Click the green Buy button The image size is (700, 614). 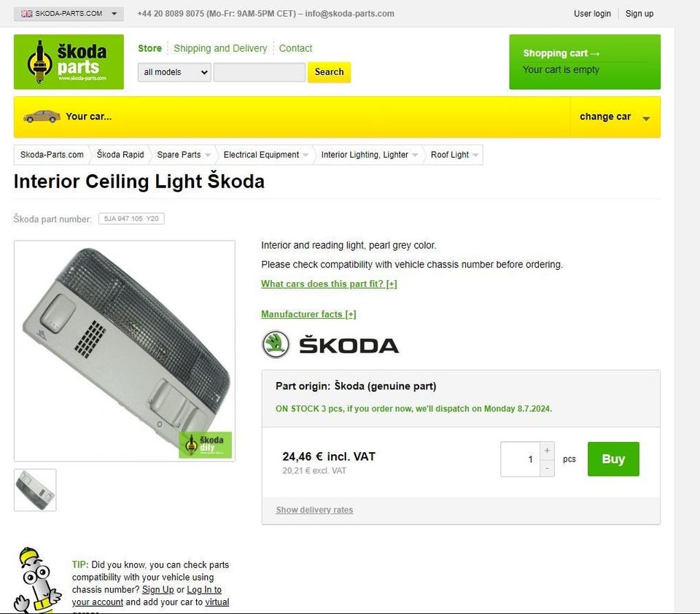coord(613,459)
